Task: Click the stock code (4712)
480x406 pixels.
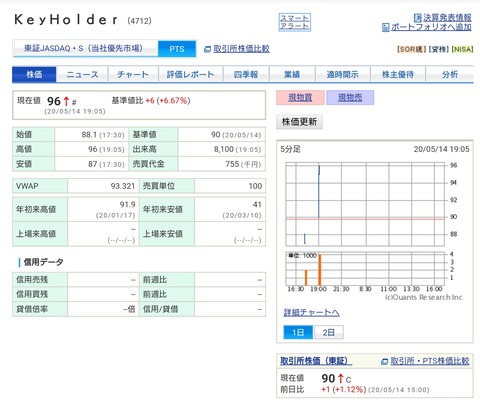Action: (139, 21)
